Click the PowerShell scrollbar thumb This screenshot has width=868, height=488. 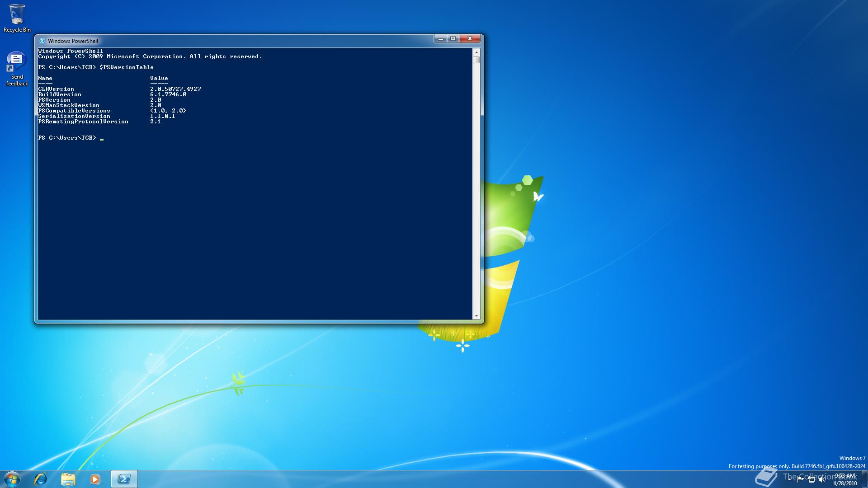[476, 60]
